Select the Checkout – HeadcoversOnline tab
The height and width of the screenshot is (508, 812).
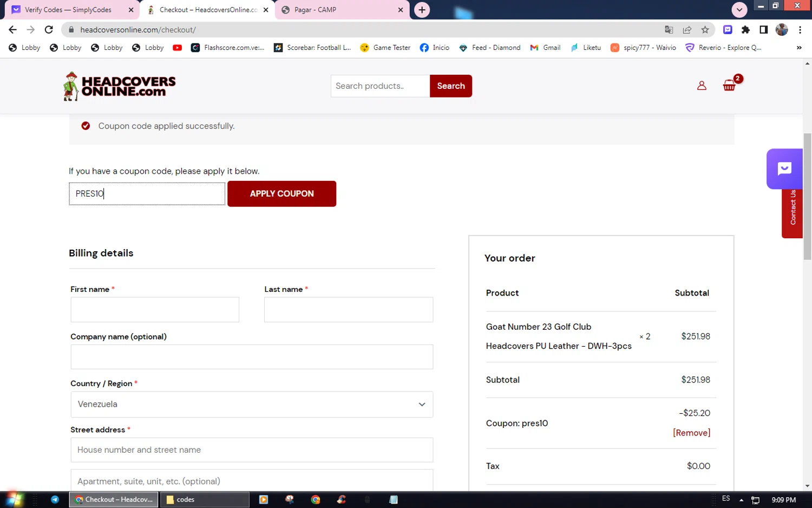pyautogui.click(x=208, y=10)
